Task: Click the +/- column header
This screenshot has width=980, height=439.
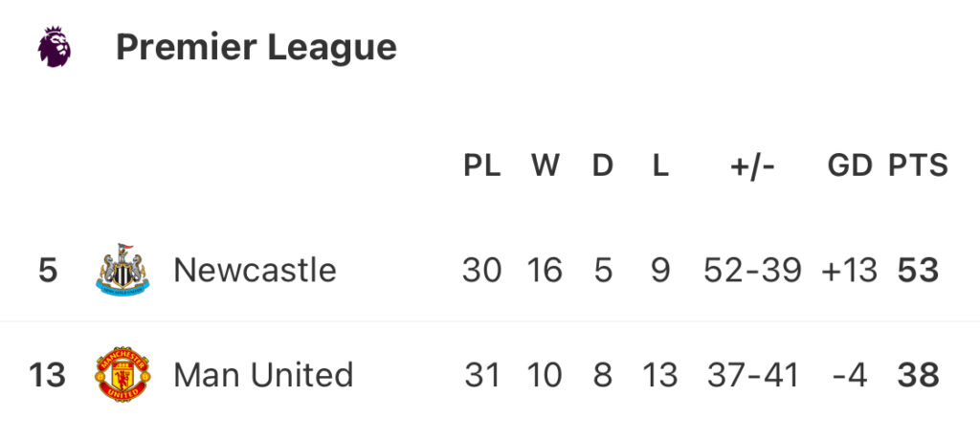Action: 752,166
